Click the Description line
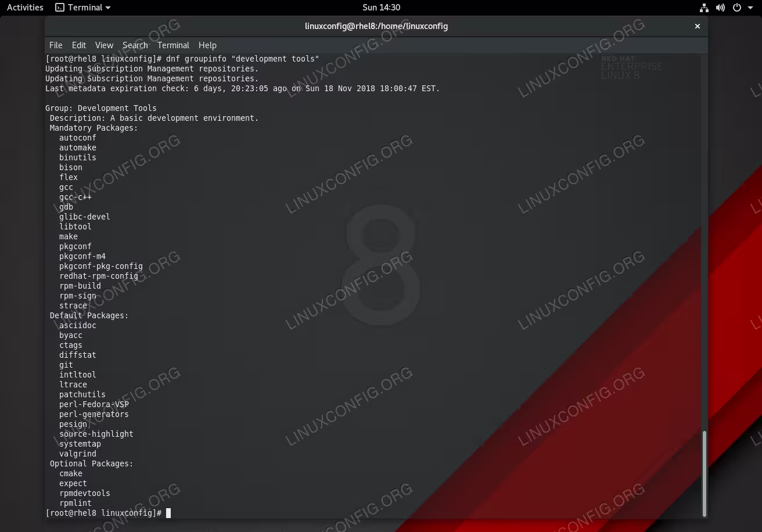The image size is (762, 532). [154, 118]
